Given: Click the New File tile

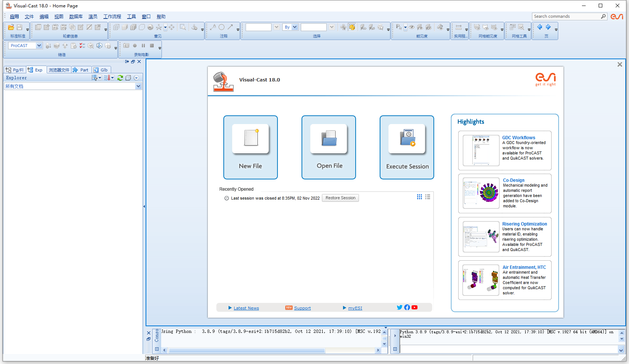Looking at the screenshot, I should tap(250, 147).
